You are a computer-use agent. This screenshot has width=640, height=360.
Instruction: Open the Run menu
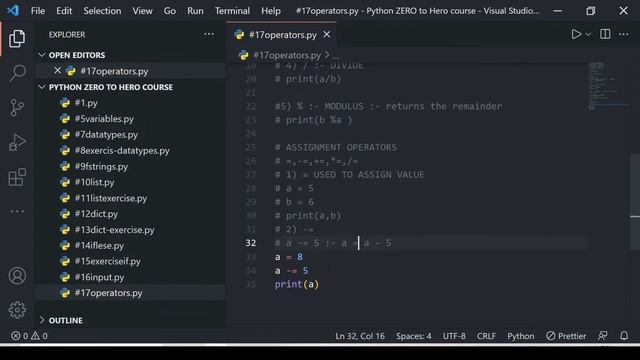point(195,11)
